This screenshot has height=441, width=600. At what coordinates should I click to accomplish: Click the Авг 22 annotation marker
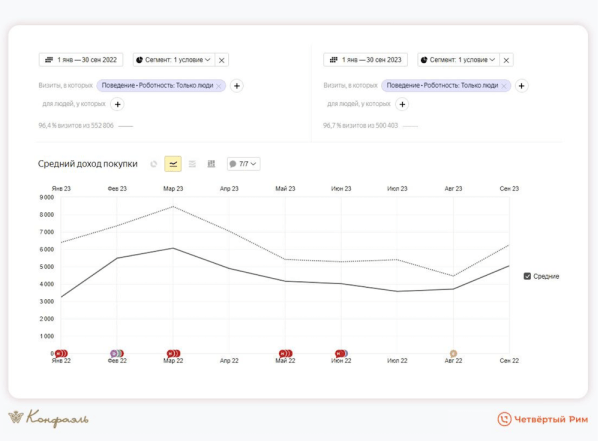453,353
